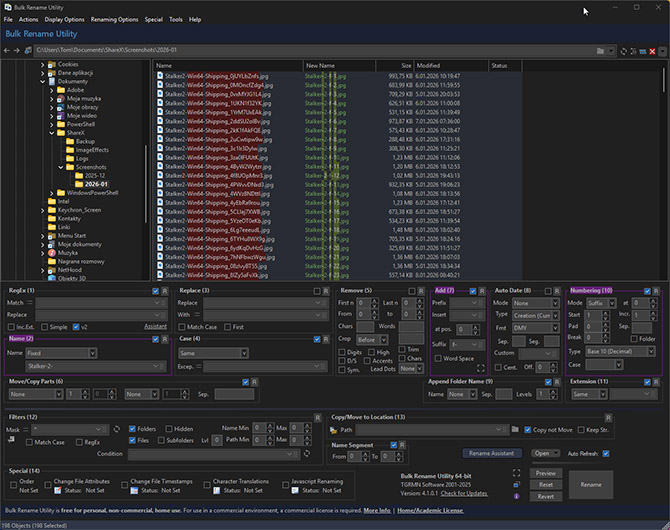
Task: Click the red X icon in top toolbar
Action: (652, 50)
